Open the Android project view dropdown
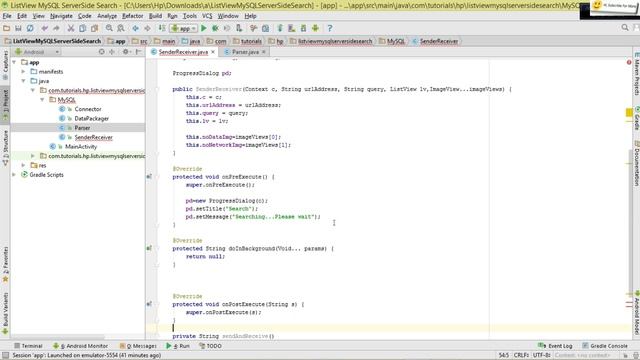Screen dimensions: 640x360 37,52
